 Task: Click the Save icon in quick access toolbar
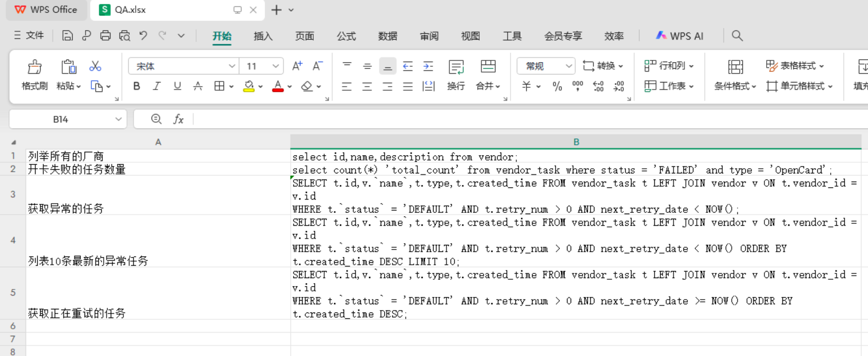coord(67,35)
